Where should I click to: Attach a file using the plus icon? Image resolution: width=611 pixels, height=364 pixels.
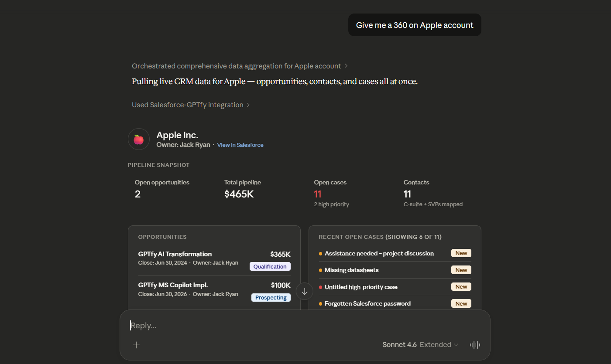136,345
